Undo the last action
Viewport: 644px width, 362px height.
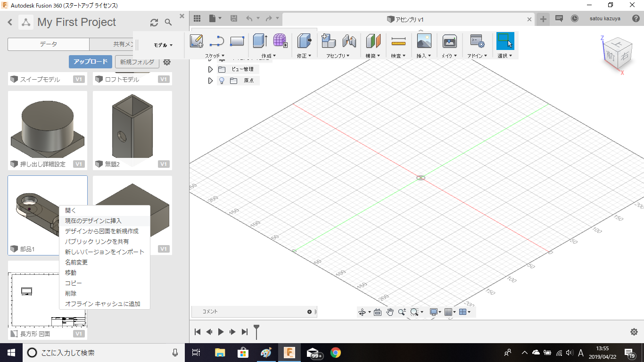click(249, 18)
